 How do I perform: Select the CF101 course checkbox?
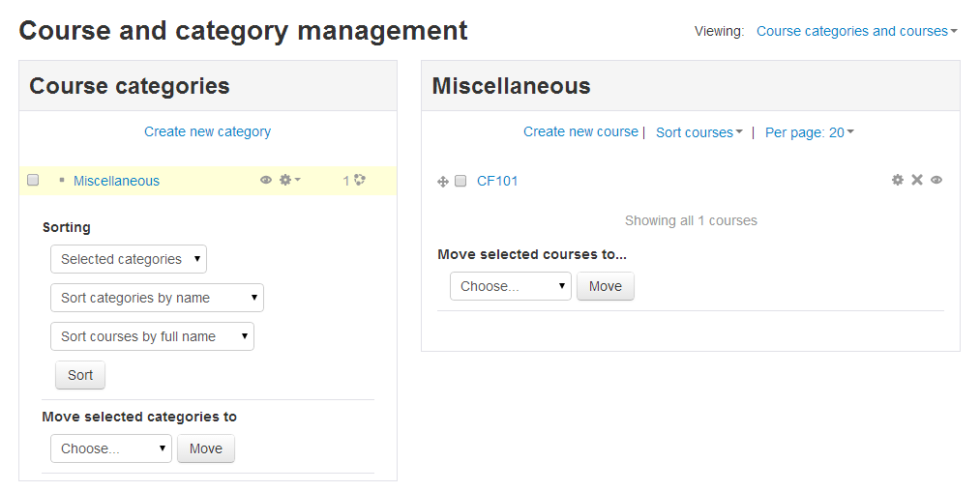460,181
